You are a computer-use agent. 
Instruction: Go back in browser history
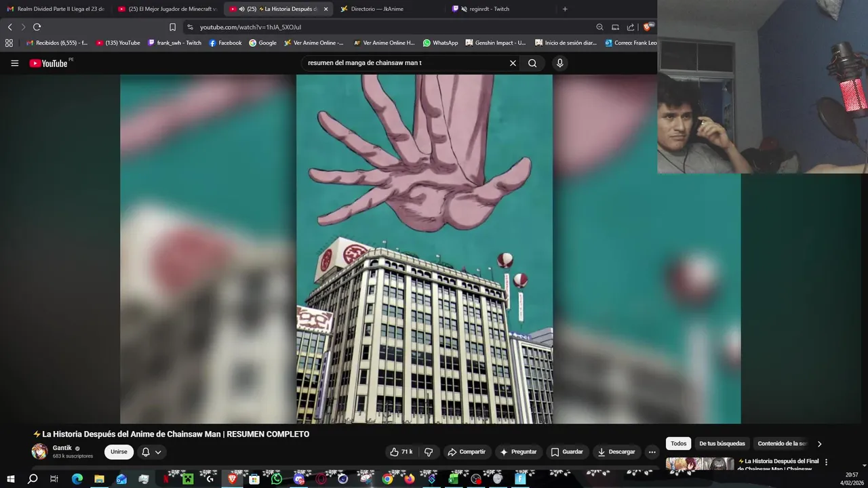coord(9,27)
